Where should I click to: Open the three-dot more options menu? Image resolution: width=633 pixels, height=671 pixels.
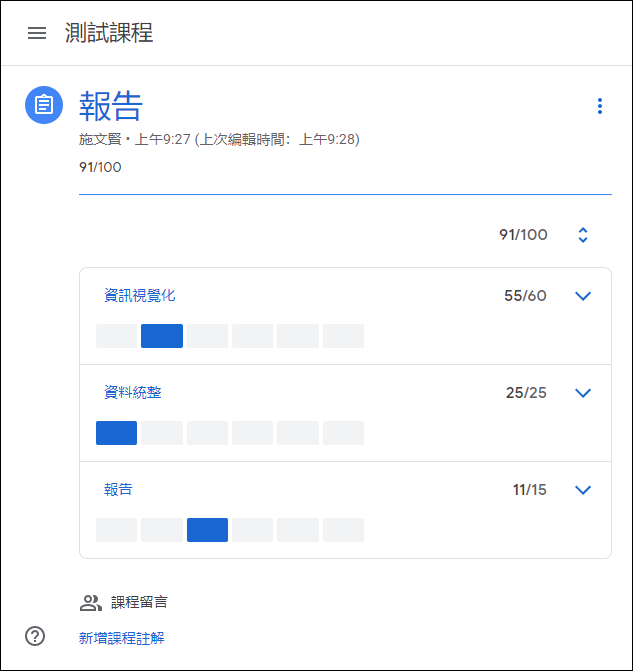coord(600,106)
